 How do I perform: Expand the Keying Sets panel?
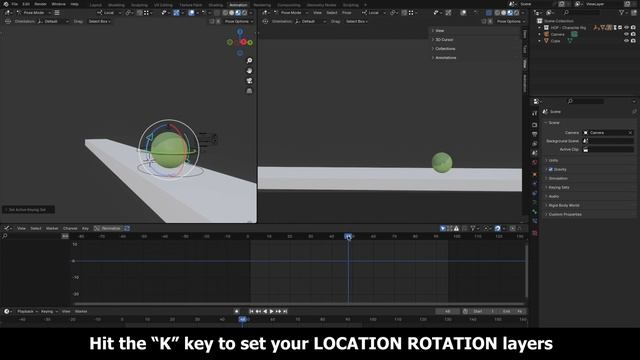559,187
